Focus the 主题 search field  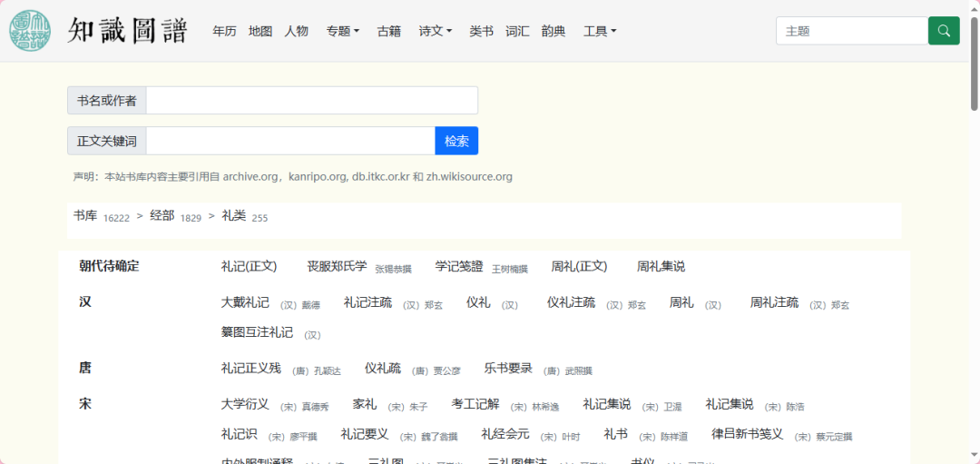click(x=852, y=31)
